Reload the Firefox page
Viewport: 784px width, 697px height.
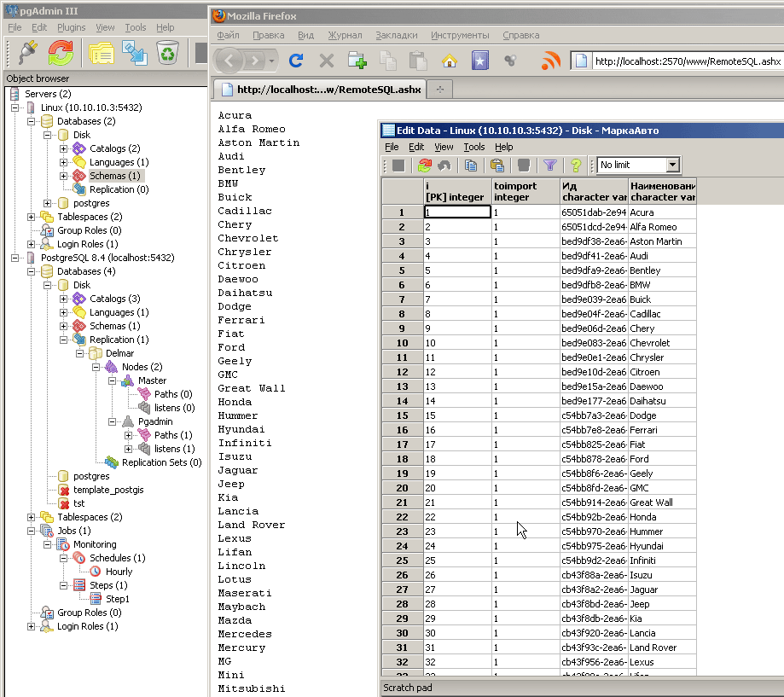tap(296, 61)
